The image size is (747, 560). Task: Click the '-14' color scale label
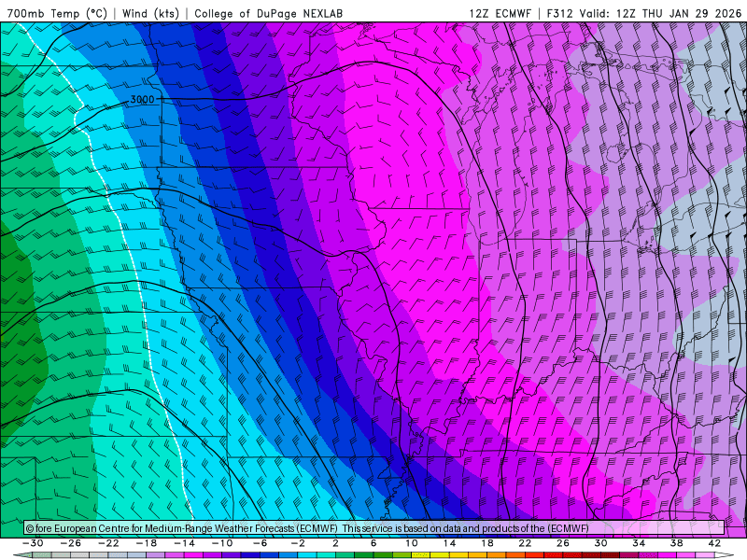pyautogui.click(x=184, y=543)
